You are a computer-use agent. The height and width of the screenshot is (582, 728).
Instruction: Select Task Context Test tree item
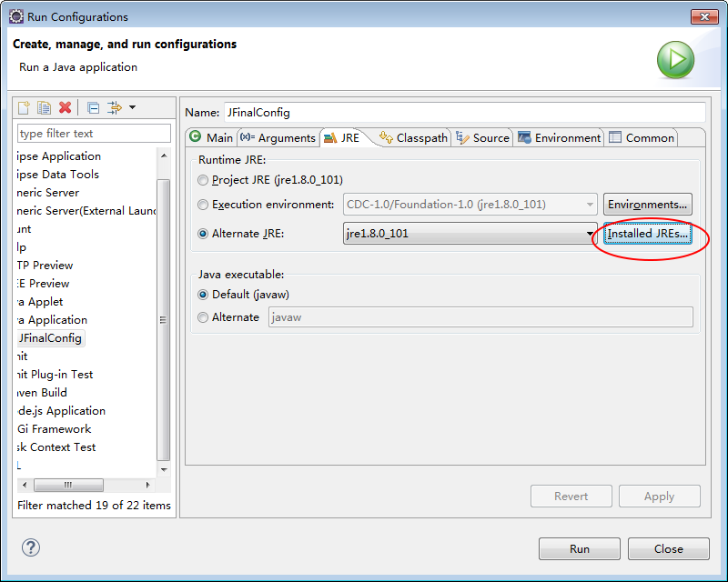56,447
